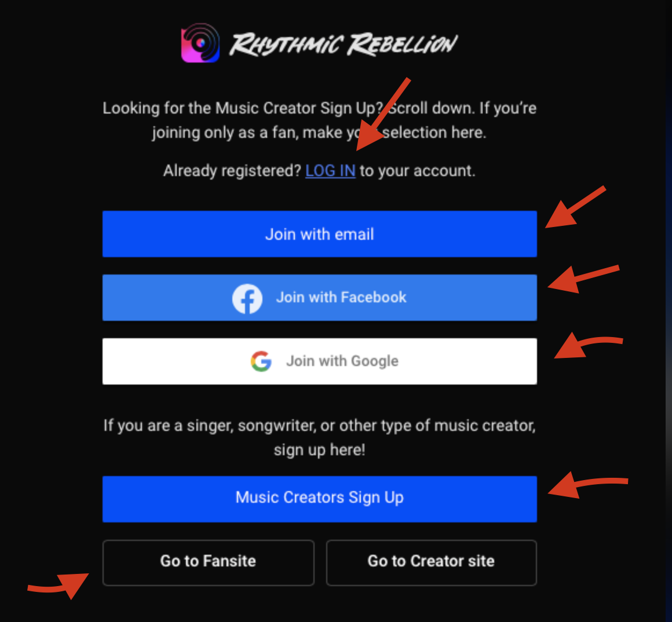The height and width of the screenshot is (622, 672).
Task: Click the Google G logo icon
Action: 261,361
